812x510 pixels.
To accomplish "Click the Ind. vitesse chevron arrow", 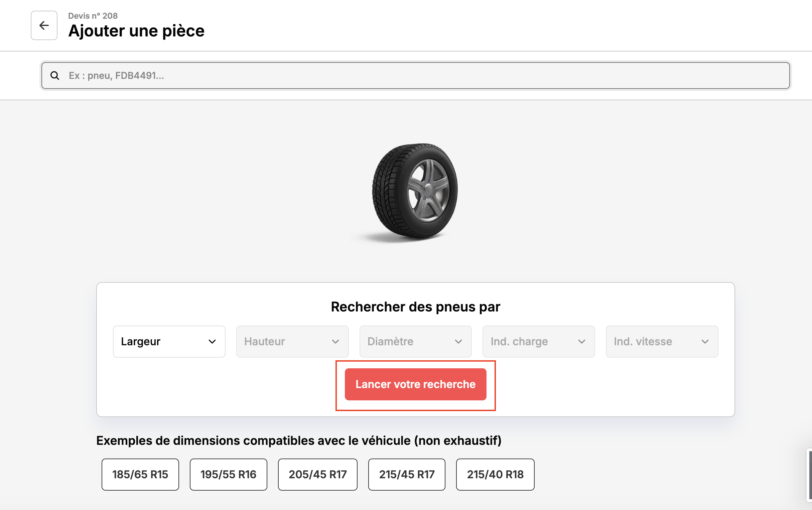I will click(705, 342).
